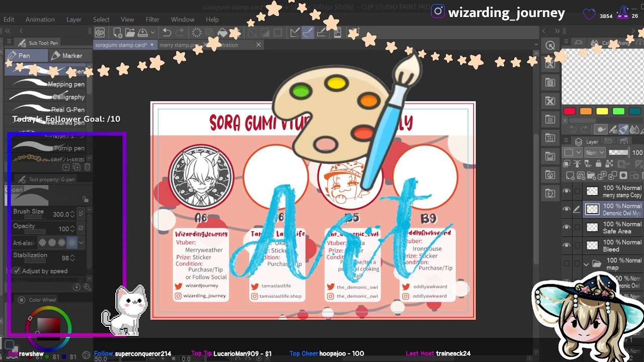This screenshot has width=644, height=362.
Task: Open Sub Tool Detail wrench icon
Action: pyautogui.click(x=87, y=287)
